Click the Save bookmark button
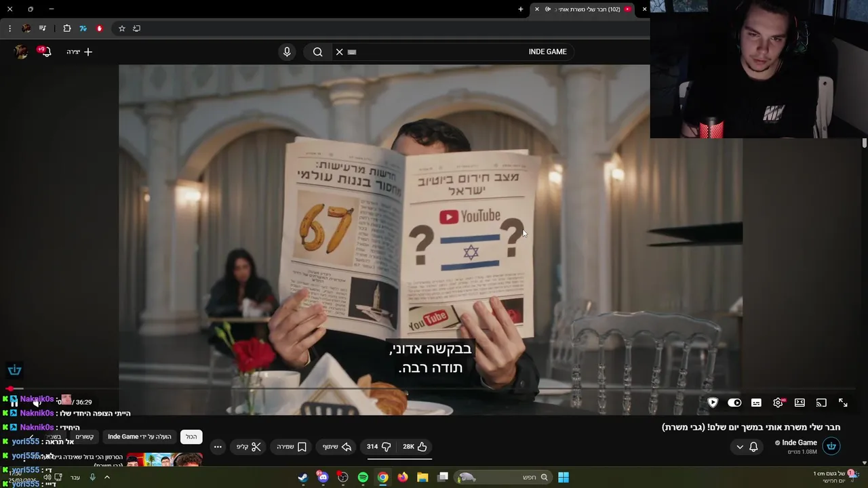This screenshot has width=868, height=488. 292,447
